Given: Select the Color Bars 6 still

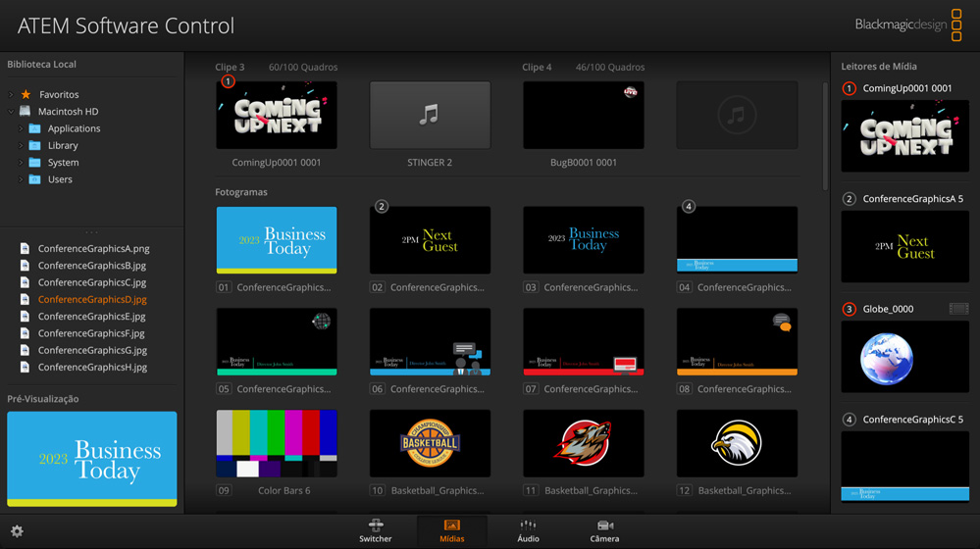Looking at the screenshot, I should [x=277, y=444].
